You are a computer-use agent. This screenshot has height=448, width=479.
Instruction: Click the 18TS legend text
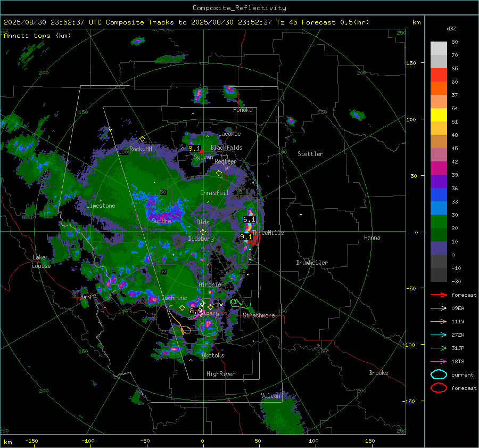458,362
